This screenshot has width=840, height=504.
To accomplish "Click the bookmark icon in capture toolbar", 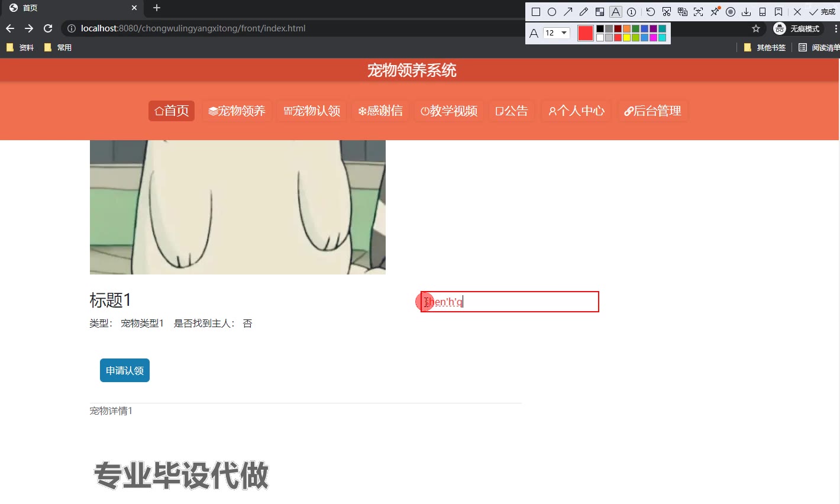I will click(x=778, y=12).
